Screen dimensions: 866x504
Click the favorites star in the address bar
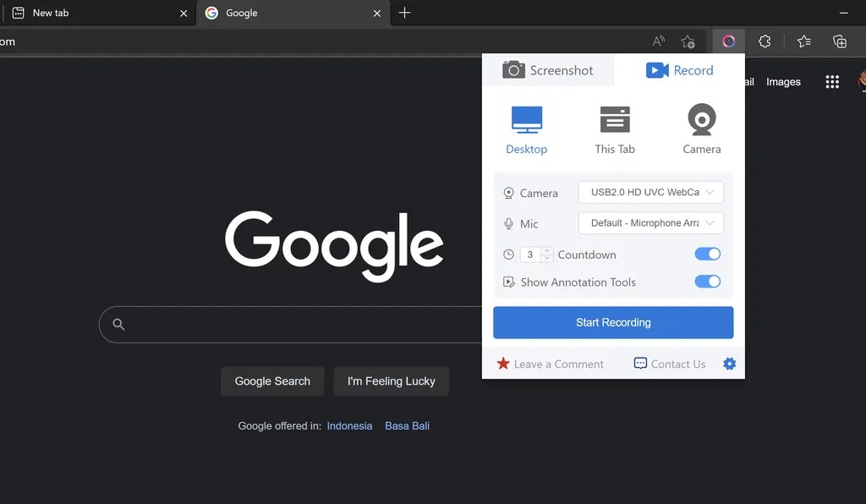[x=688, y=41]
